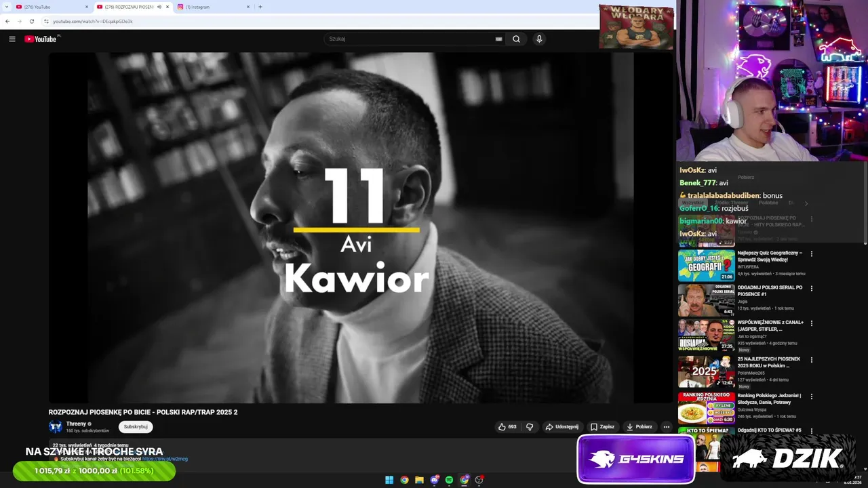The image size is (868, 488).
Task: Open the WSPÓŁWIĘŹNIOWIE z CANAL+ video thumbnail
Action: [707, 335]
